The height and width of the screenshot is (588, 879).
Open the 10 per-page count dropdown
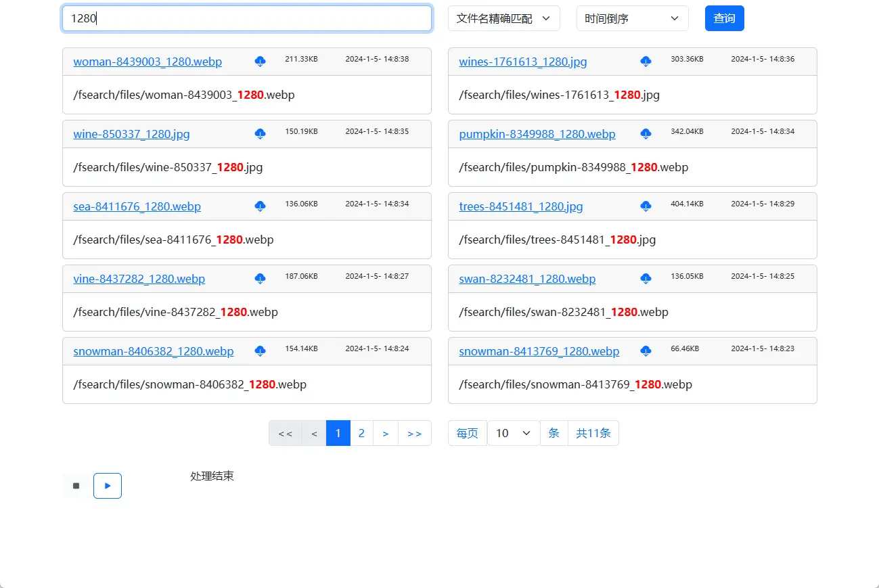(x=513, y=433)
